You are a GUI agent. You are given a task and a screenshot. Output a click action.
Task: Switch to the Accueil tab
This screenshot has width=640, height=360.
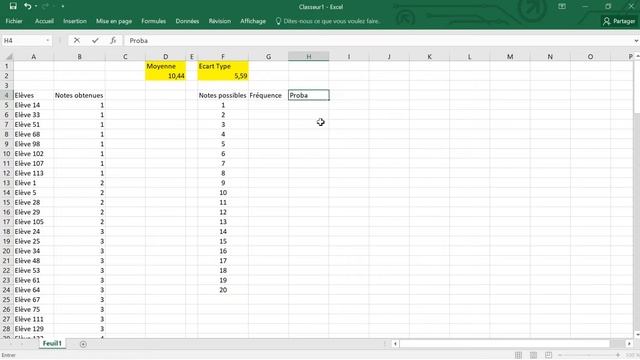(44, 21)
